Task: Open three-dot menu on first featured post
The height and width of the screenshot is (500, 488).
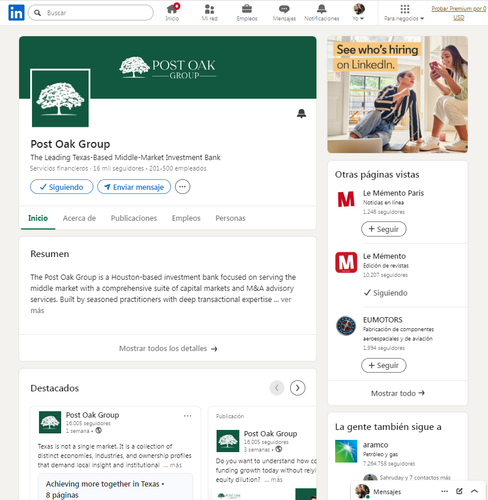Action: 187,416
